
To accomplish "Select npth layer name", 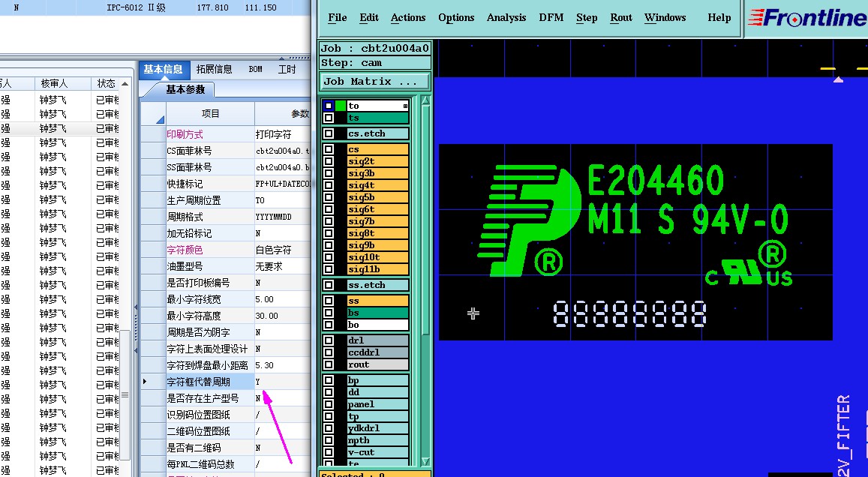I will click(x=377, y=440).
